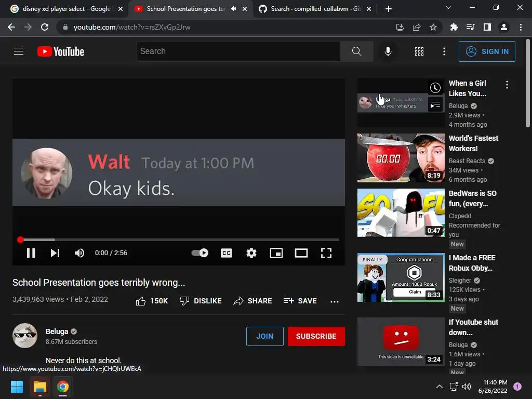The image size is (532, 399).
Task: Pause the video
Action: coord(31,253)
